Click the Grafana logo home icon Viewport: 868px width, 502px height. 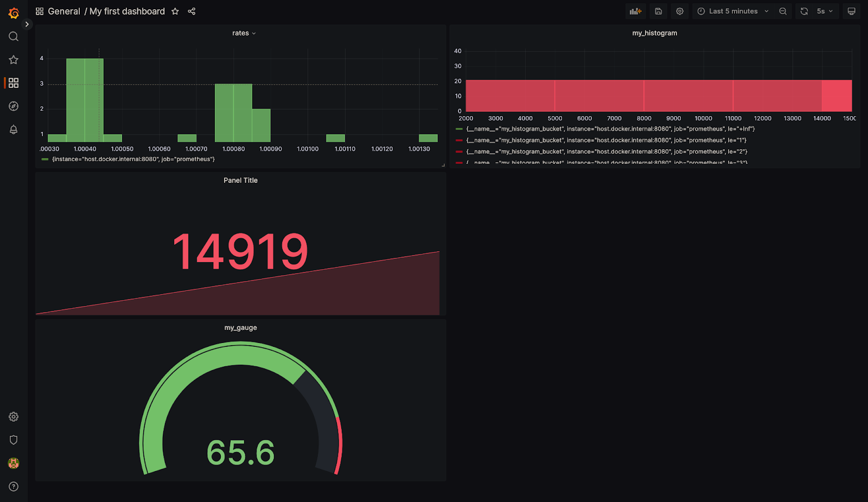click(14, 13)
